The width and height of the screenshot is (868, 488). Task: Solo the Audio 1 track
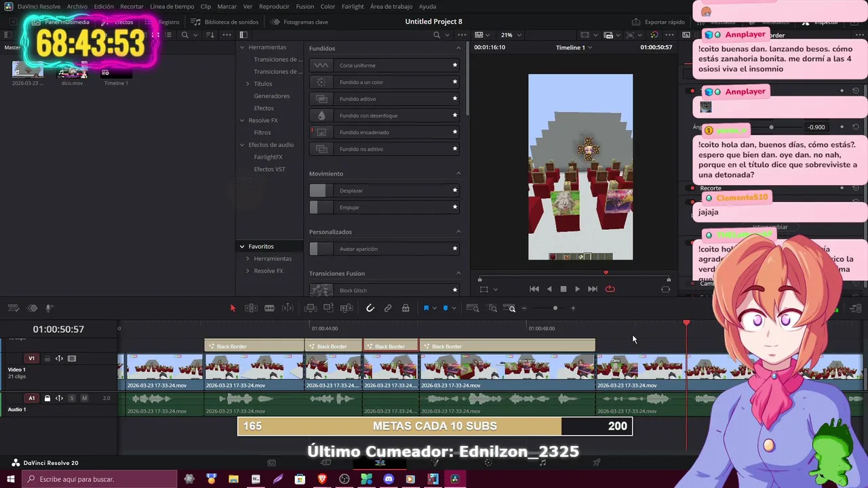click(72, 399)
